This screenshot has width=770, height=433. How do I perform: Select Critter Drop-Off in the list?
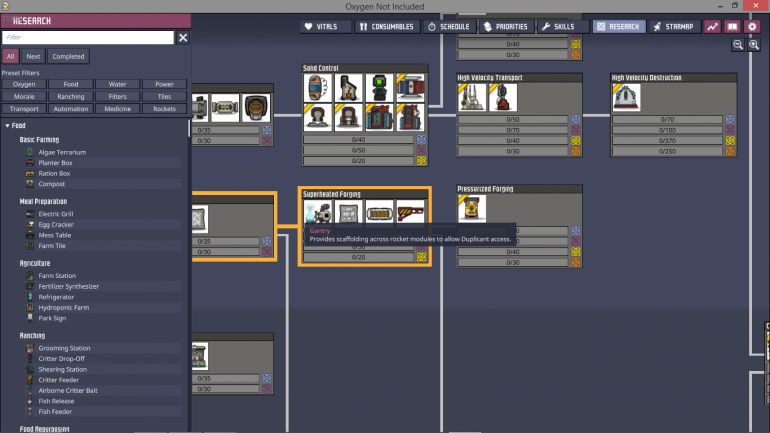tap(103, 358)
